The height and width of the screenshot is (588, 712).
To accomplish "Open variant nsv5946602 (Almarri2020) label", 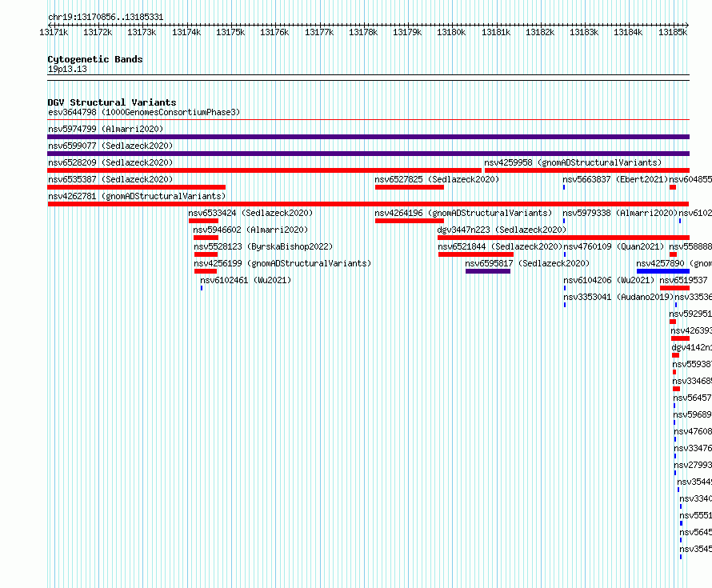I will pyautogui.click(x=250, y=230).
